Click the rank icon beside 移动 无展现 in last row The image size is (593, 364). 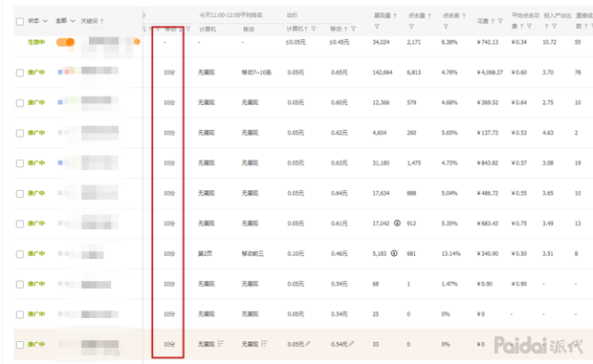[264, 344]
